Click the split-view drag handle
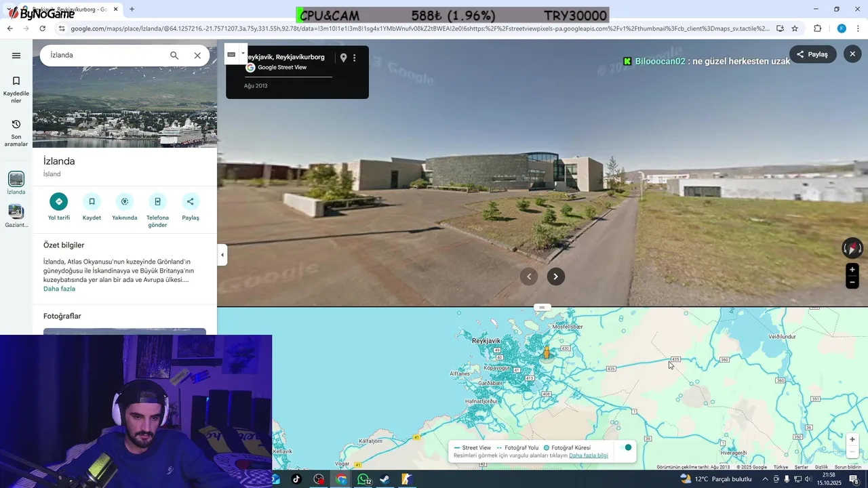Viewport: 868px width, 488px height. [x=542, y=308]
